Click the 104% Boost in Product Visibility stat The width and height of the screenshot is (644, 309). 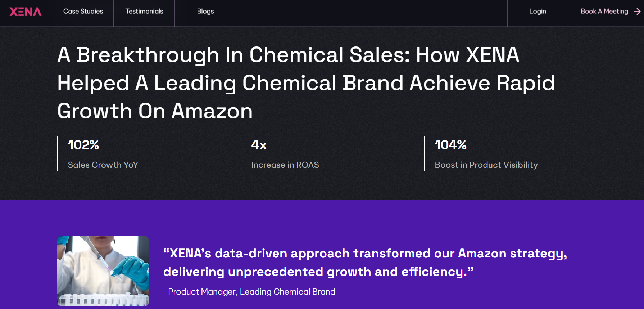[450, 145]
